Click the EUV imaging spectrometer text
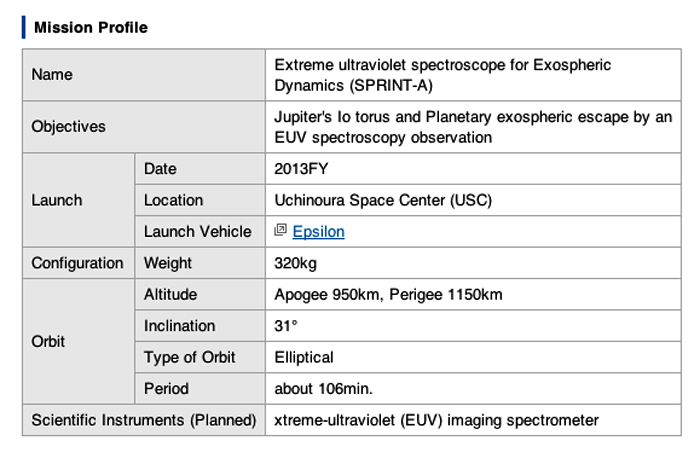 436,420
